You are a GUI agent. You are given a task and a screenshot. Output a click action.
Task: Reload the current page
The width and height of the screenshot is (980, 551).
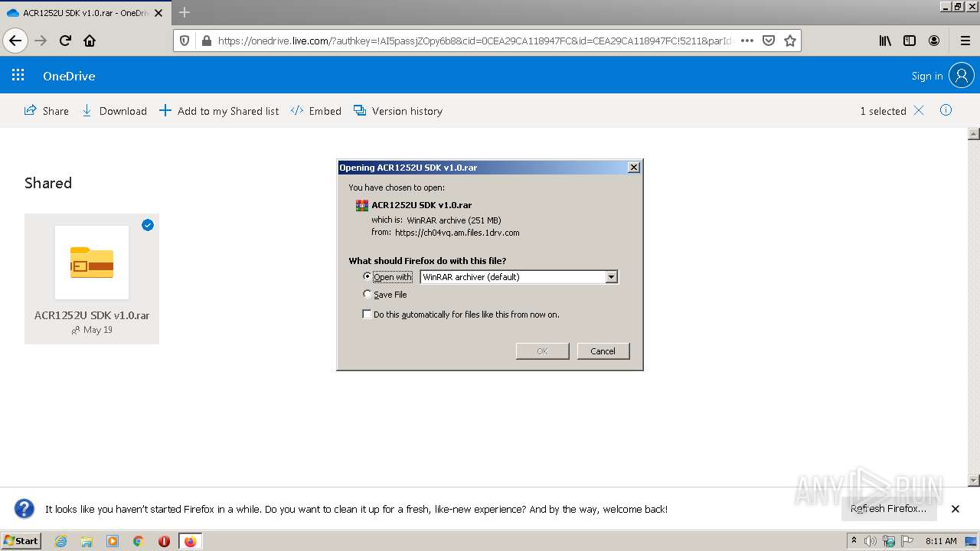(65, 41)
